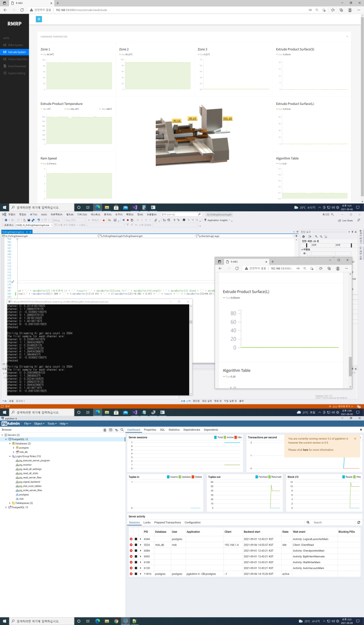Open System Setting in R-MES sidebar
Viewport: 364px width, 625px height.
[x=15, y=73]
